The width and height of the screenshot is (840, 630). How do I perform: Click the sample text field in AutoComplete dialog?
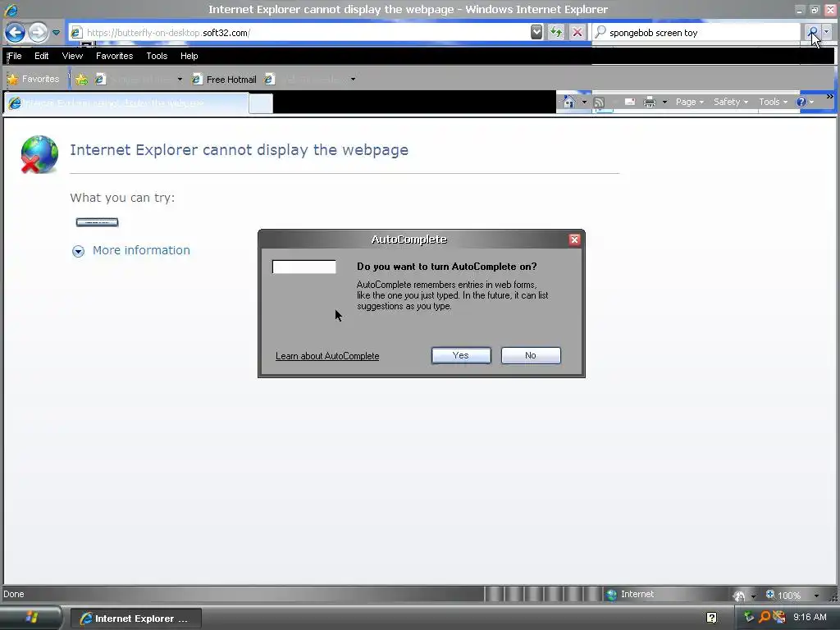click(x=304, y=267)
